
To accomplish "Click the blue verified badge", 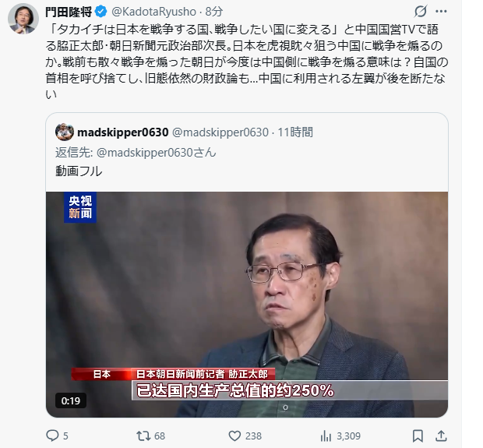I will click(x=101, y=12).
